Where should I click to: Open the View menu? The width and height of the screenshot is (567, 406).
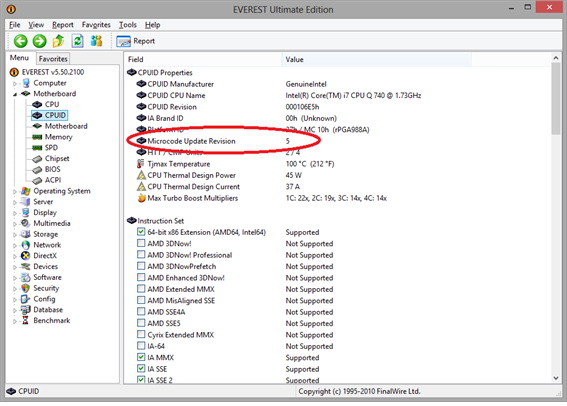(x=36, y=25)
